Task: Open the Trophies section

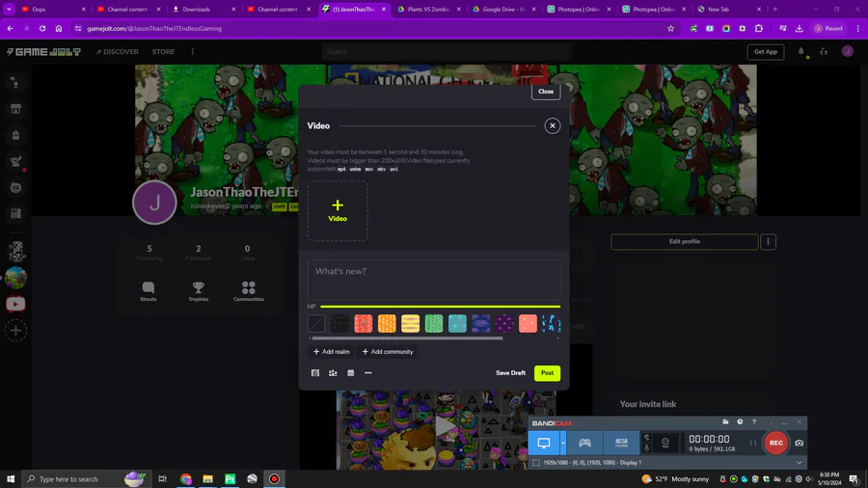Action: click(198, 291)
